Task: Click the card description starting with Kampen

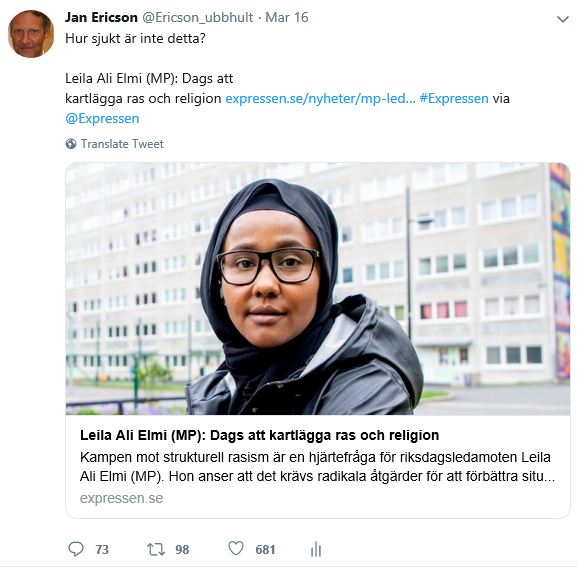Action: pyautogui.click(x=317, y=467)
